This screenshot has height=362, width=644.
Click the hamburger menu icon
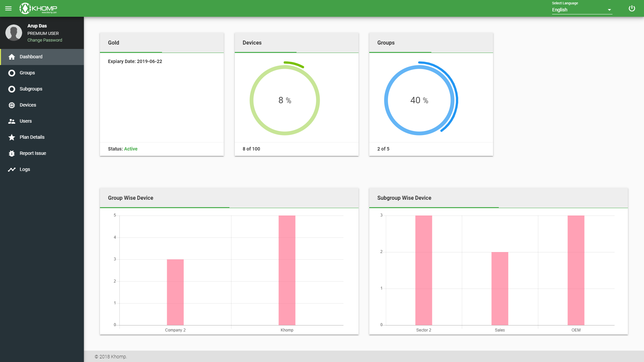(8, 8)
